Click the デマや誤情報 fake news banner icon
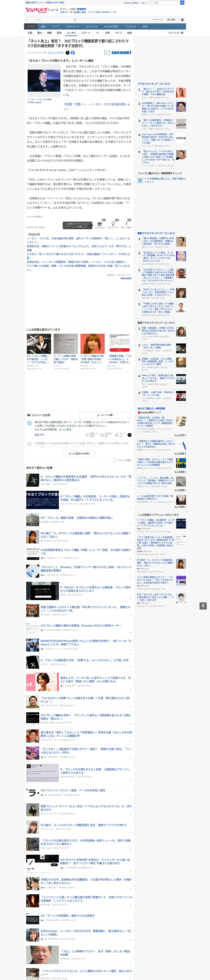This screenshot has width=210, height=980. click(140, 180)
